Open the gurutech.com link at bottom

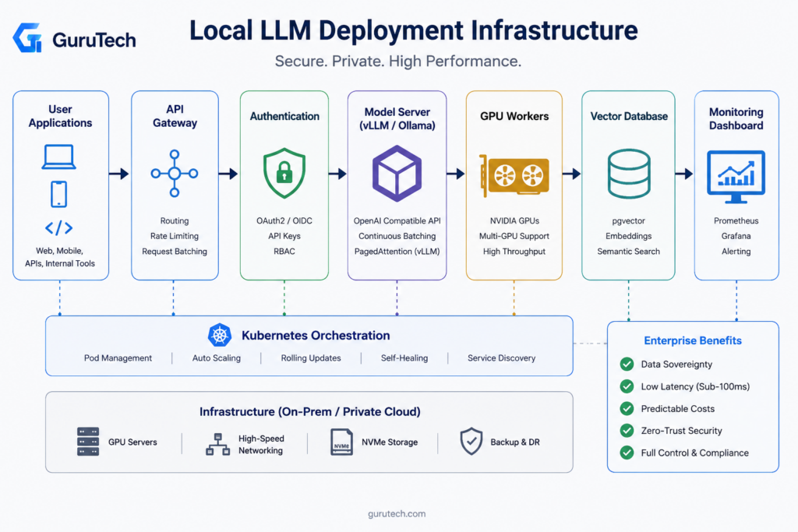tap(397, 513)
